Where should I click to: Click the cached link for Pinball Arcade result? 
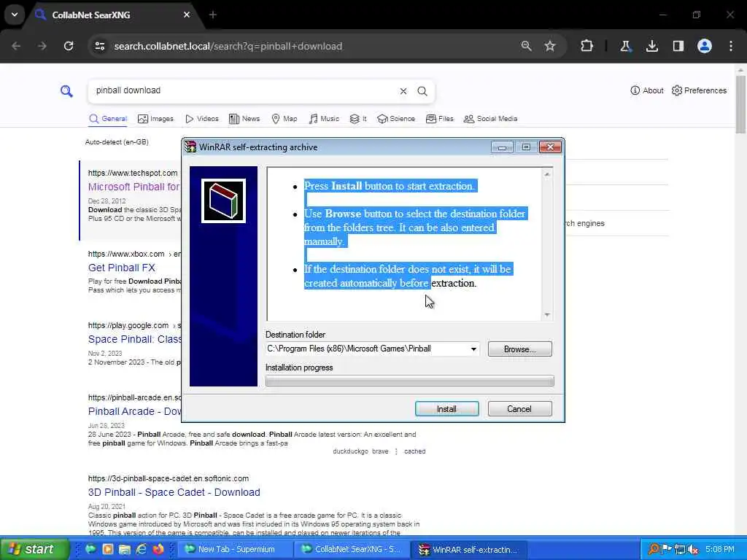(x=414, y=451)
